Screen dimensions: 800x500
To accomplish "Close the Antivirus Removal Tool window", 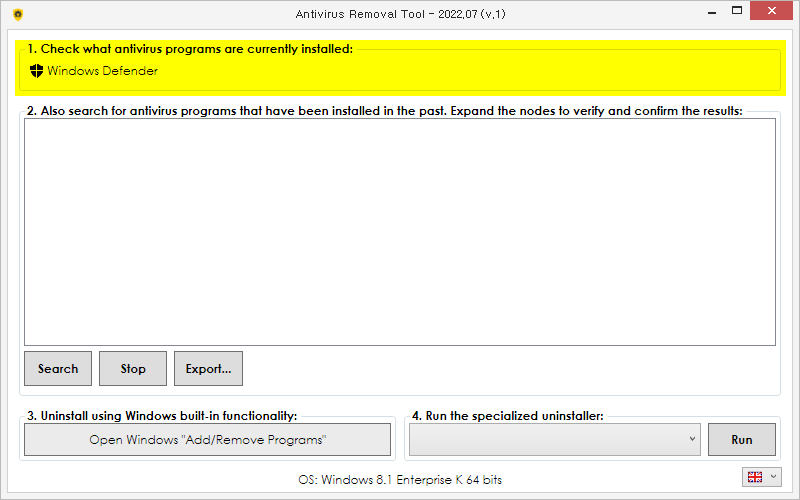I will (x=771, y=11).
